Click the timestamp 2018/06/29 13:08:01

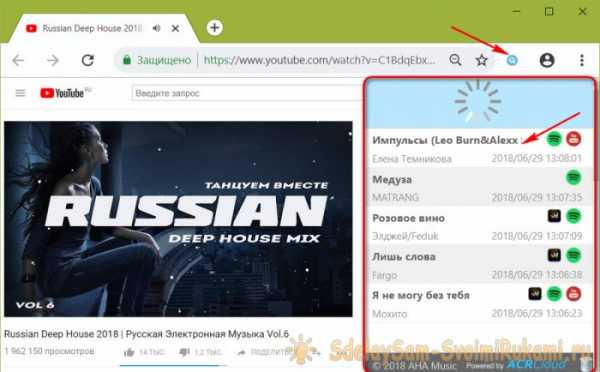(x=536, y=158)
